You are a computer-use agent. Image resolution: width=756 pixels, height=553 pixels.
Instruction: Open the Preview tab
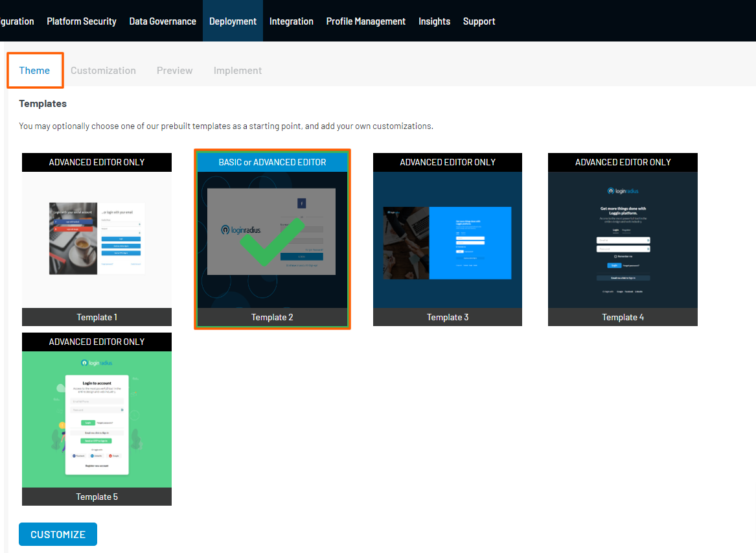pyautogui.click(x=174, y=71)
